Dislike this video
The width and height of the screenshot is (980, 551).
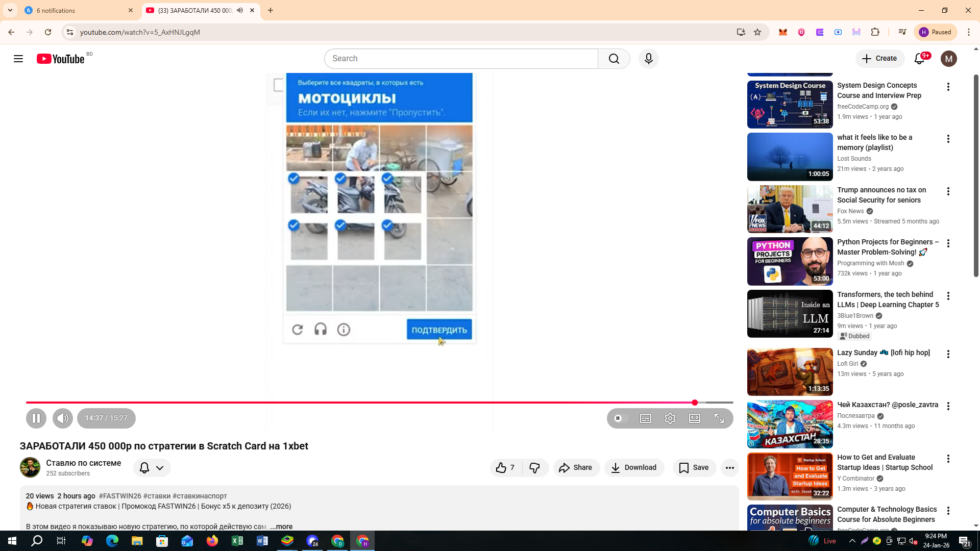(534, 468)
